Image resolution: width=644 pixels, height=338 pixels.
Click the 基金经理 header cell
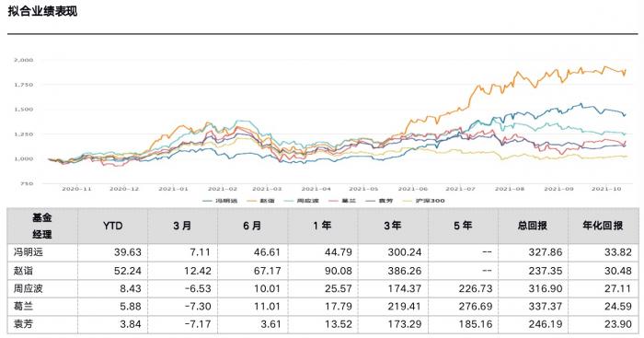tap(42, 226)
